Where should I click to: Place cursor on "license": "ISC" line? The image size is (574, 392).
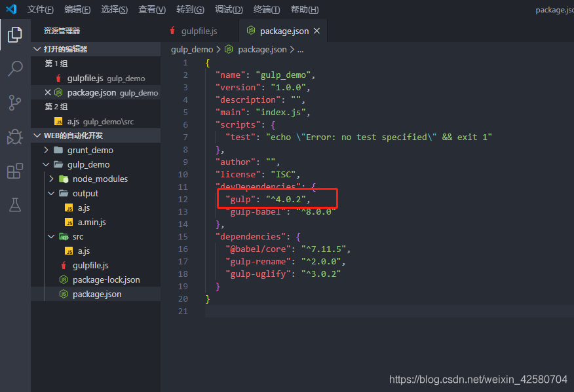(258, 175)
